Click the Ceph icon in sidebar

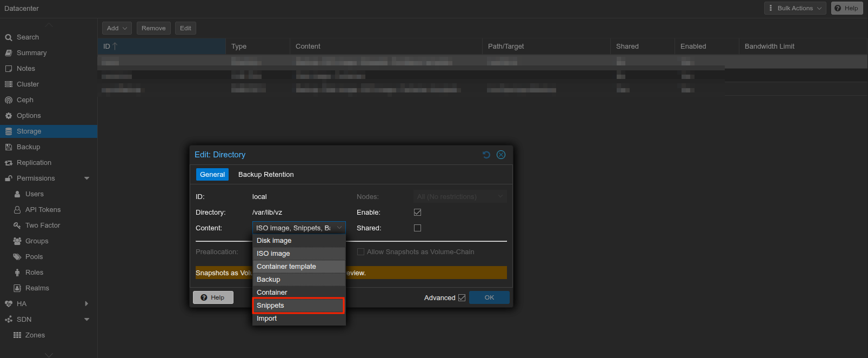click(x=9, y=100)
